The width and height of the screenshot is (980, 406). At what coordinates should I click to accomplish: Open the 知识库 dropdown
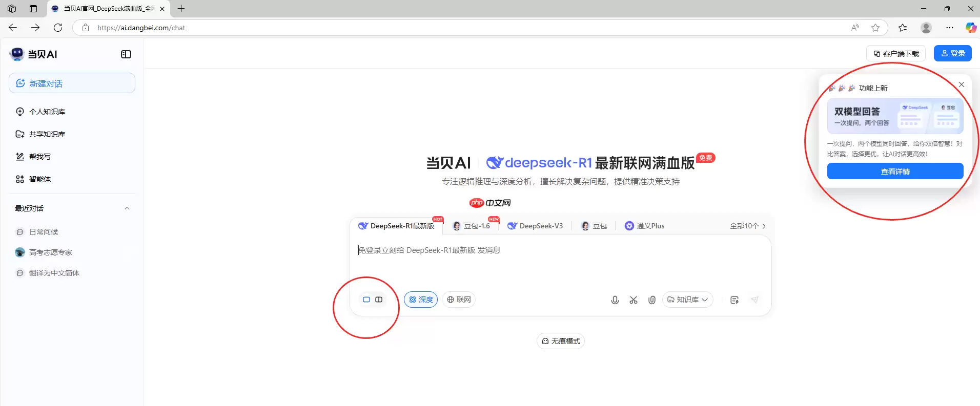pyautogui.click(x=688, y=300)
